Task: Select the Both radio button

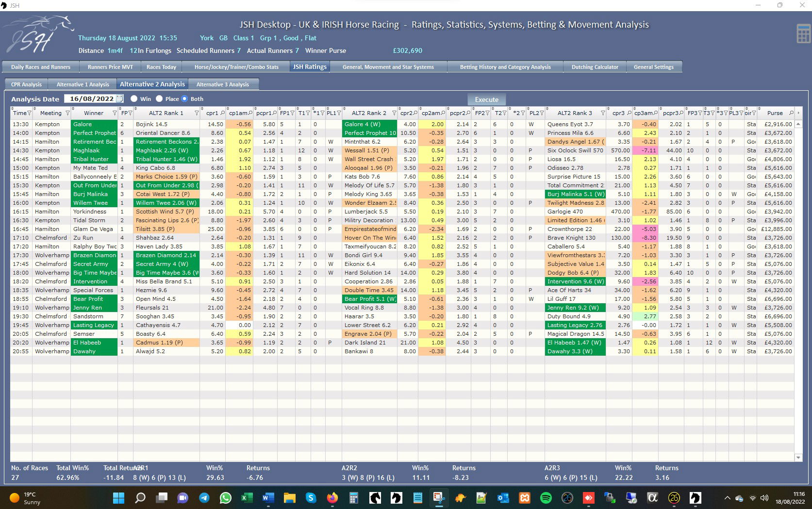Action: [184, 99]
